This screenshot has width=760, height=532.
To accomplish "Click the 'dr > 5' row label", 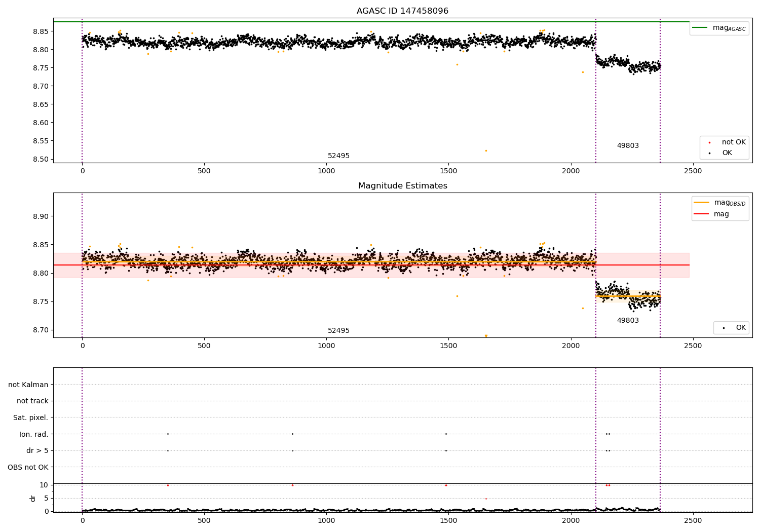I will point(37,450).
